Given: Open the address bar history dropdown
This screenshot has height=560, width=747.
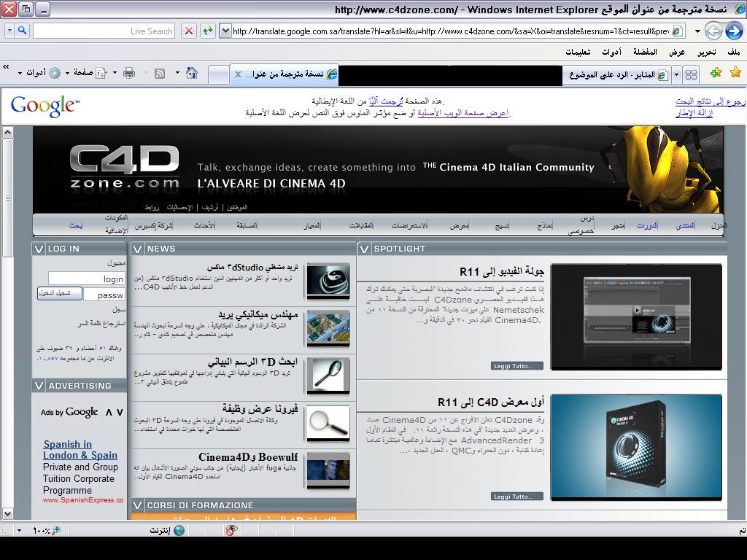Looking at the screenshot, I should tap(225, 31).
